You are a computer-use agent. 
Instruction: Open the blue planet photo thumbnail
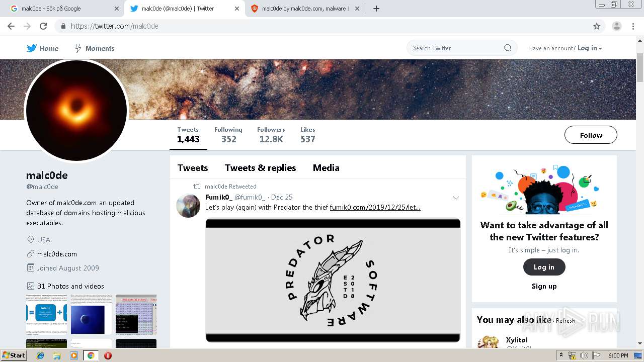click(91, 315)
